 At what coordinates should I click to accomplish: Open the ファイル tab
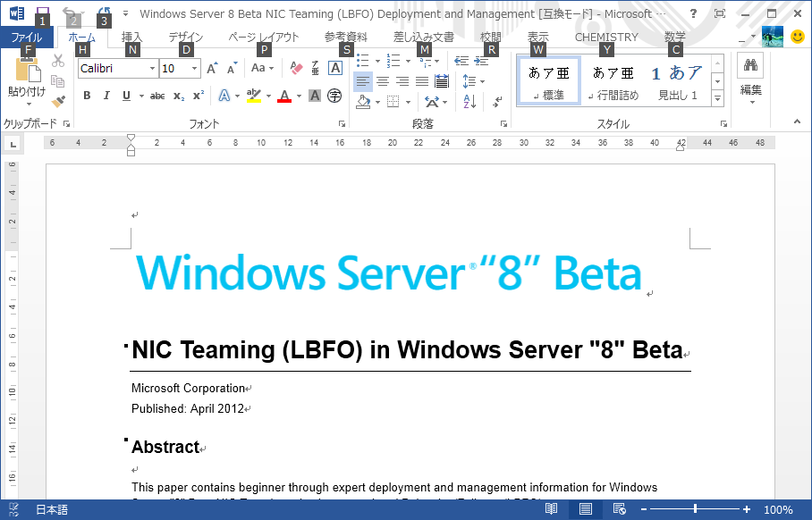(x=26, y=37)
